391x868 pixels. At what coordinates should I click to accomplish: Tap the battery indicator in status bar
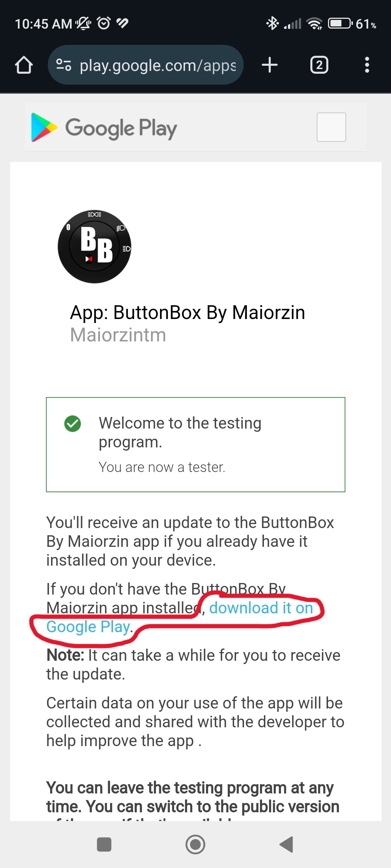pos(340,24)
